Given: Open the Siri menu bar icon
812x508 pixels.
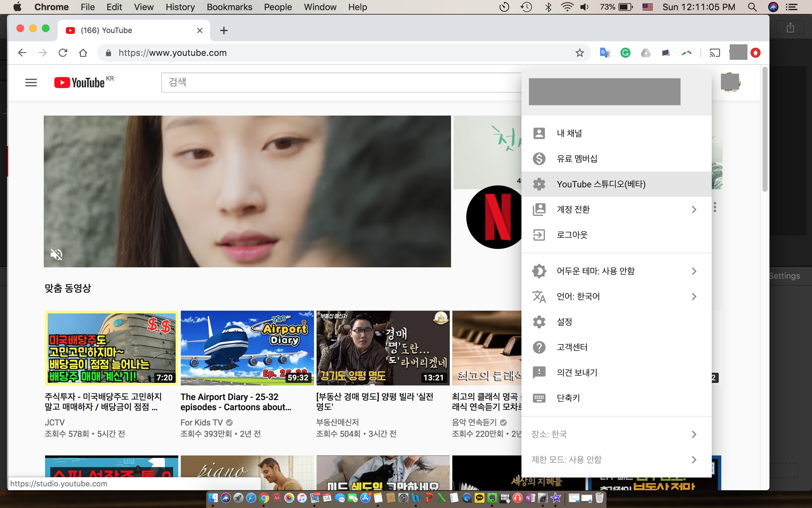Looking at the screenshot, I should tap(773, 7).
